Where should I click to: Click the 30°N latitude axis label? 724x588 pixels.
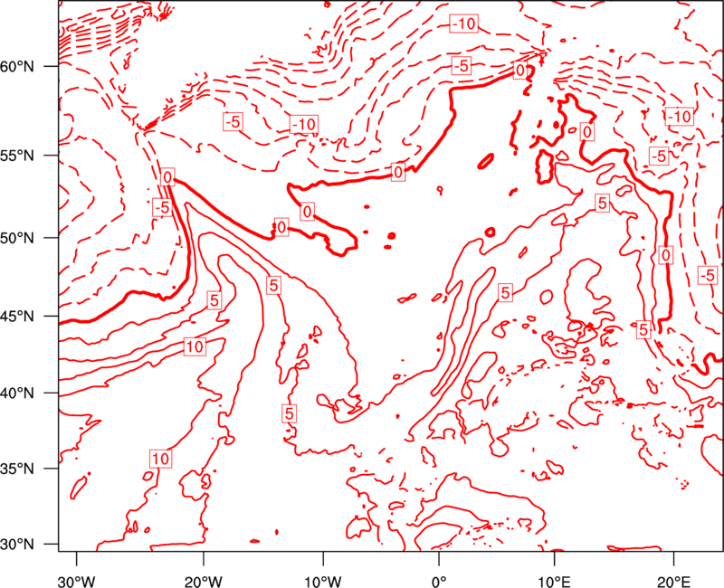coord(17,545)
